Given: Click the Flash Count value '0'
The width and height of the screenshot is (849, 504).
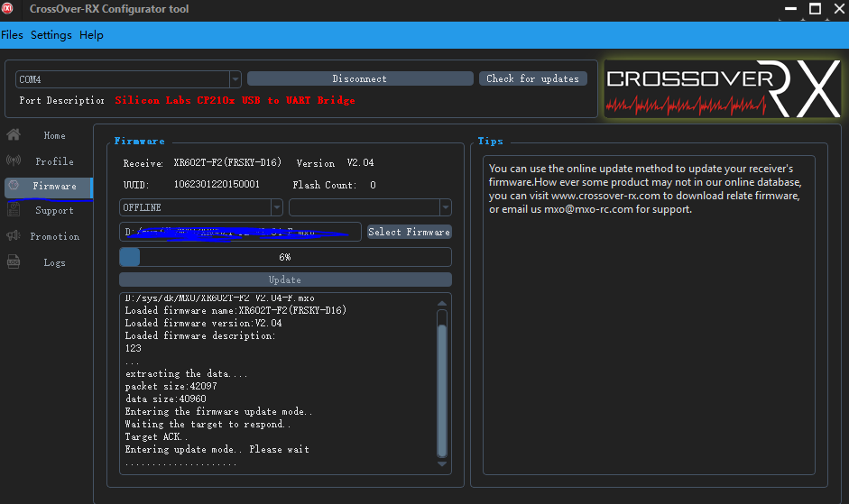Looking at the screenshot, I should [x=373, y=185].
